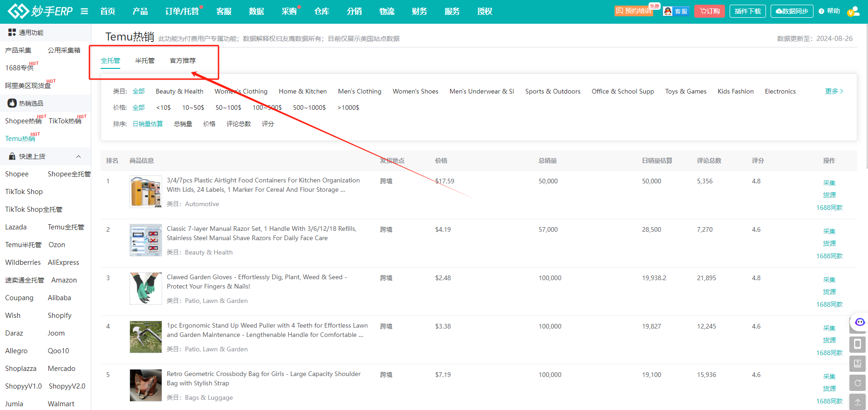Click the back-to-top arrow icon
Screen dimensions: 868x410
click(857, 402)
